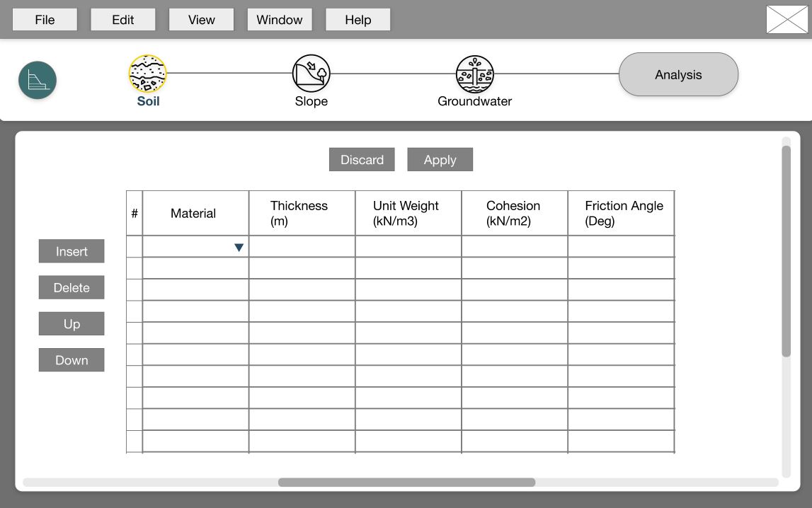Open the Edit menu
Viewport: 812px width, 508px height.
tap(123, 20)
